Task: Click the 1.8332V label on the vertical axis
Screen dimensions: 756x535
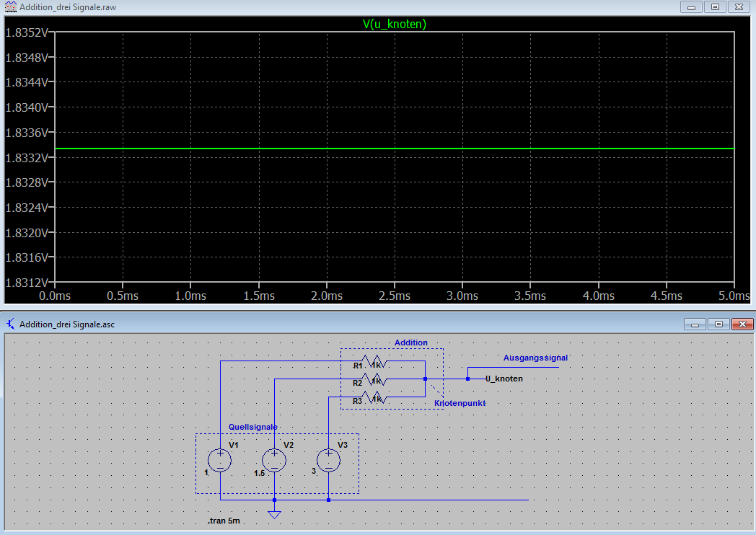Action: click(26, 158)
